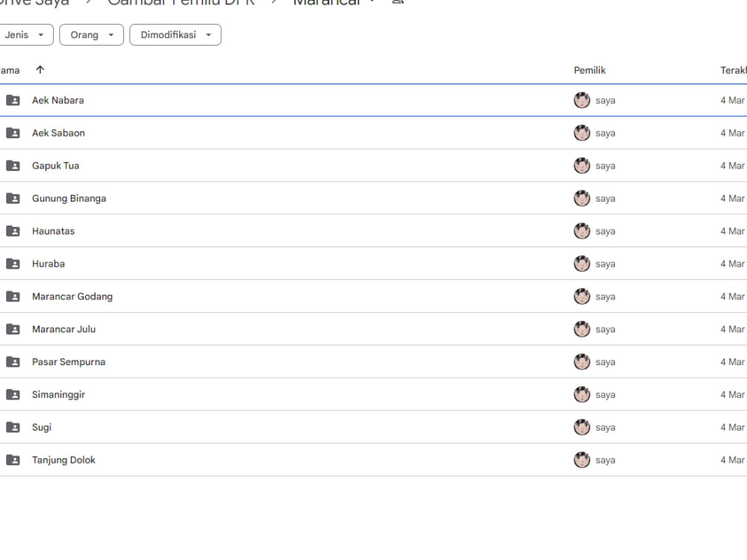This screenshot has width=747, height=560.
Task: Click owner avatar in Tanjung Dolok row
Action: [x=582, y=460]
